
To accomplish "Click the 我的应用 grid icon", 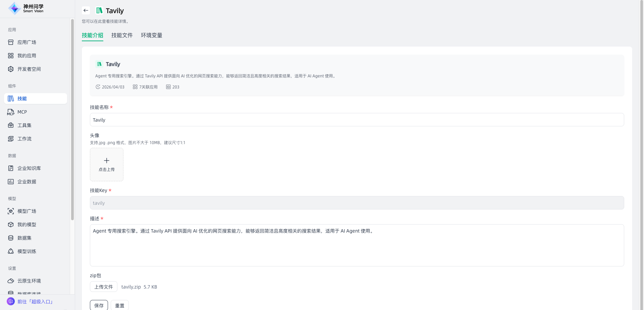I will tap(11, 56).
